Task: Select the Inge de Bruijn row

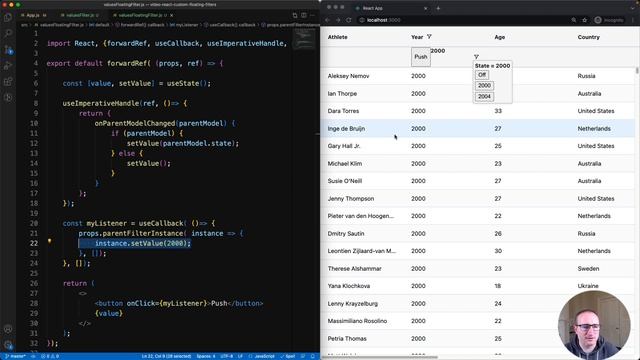Action: coord(478,129)
